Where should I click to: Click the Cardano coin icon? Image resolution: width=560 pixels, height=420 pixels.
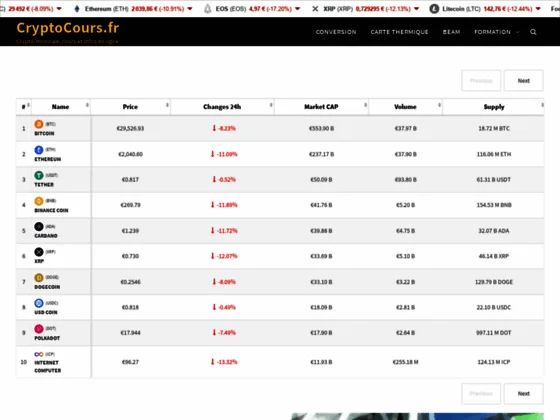[39, 226]
